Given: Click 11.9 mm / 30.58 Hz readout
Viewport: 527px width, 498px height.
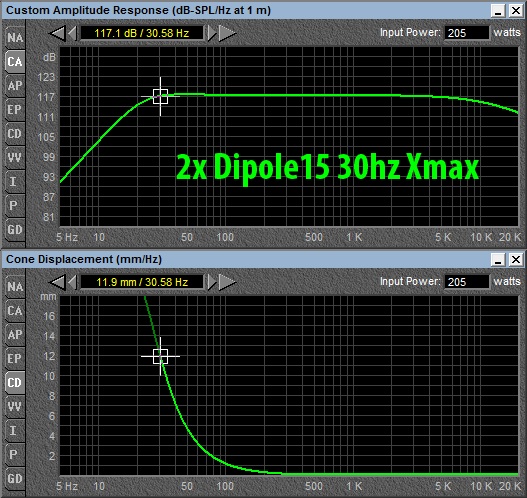Looking at the screenshot, I should (142, 282).
